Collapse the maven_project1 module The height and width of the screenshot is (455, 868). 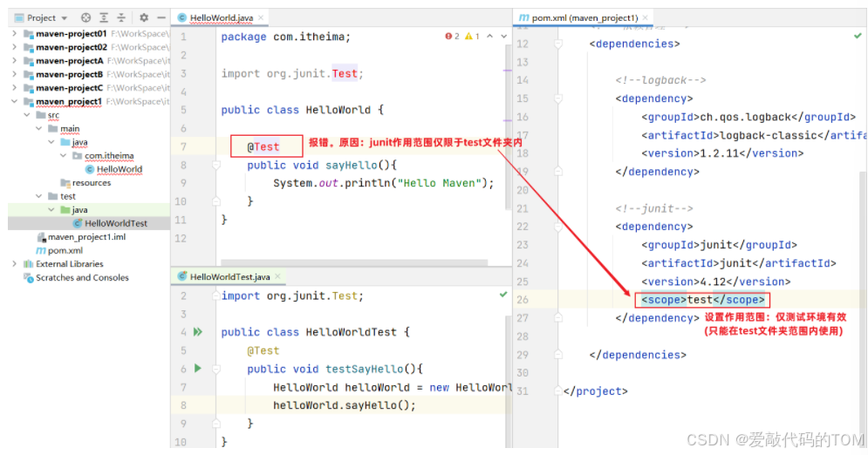(14, 101)
